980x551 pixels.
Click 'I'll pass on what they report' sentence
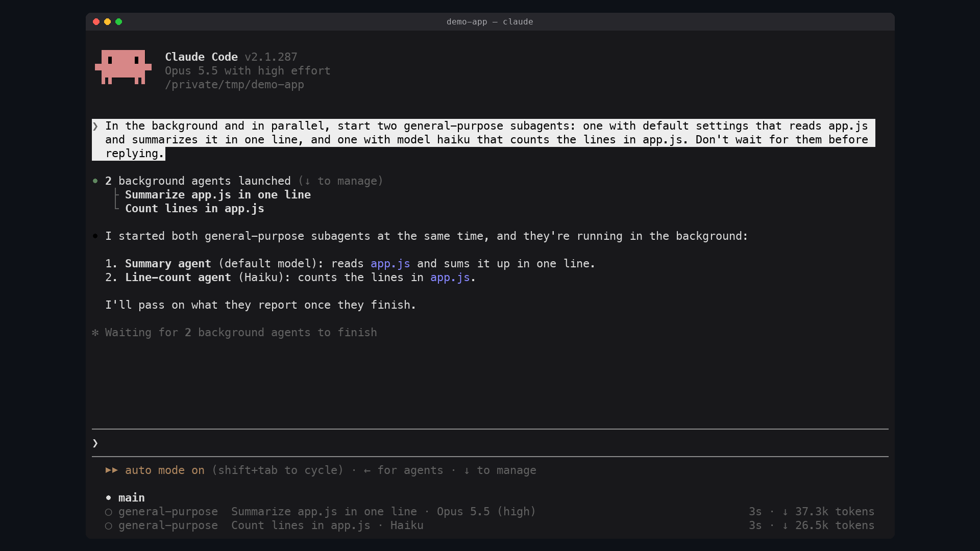point(261,305)
